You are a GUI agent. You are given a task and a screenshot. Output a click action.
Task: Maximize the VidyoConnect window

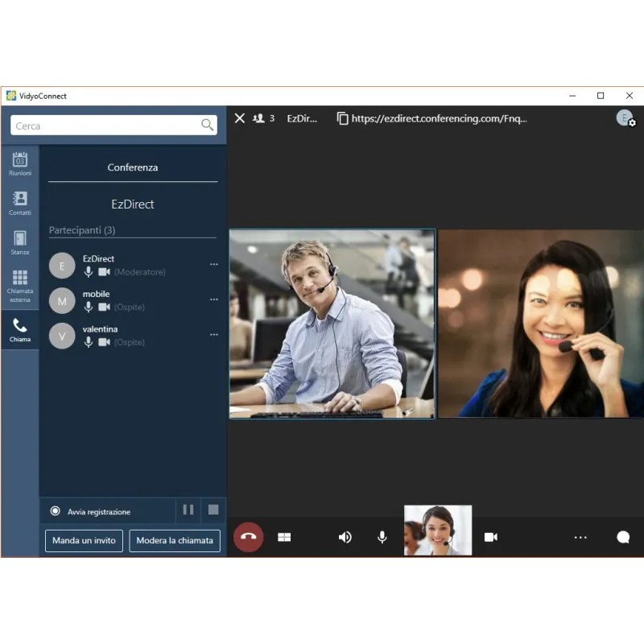pos(601,96)
